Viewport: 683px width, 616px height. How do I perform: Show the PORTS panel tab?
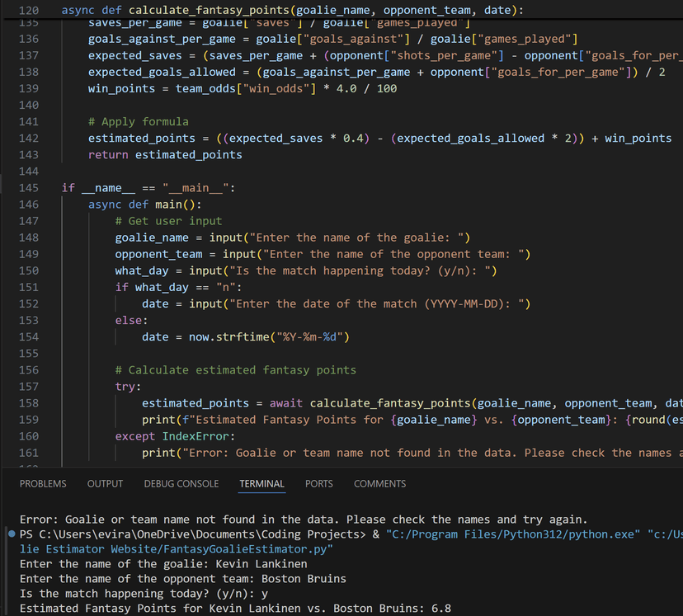319,484
